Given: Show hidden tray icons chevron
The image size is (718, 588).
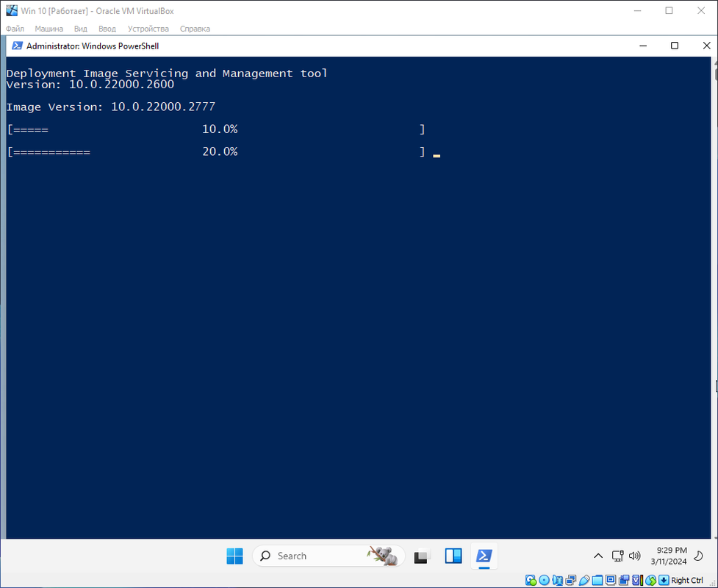Looking at the screenshot, I should pos(598,556).
